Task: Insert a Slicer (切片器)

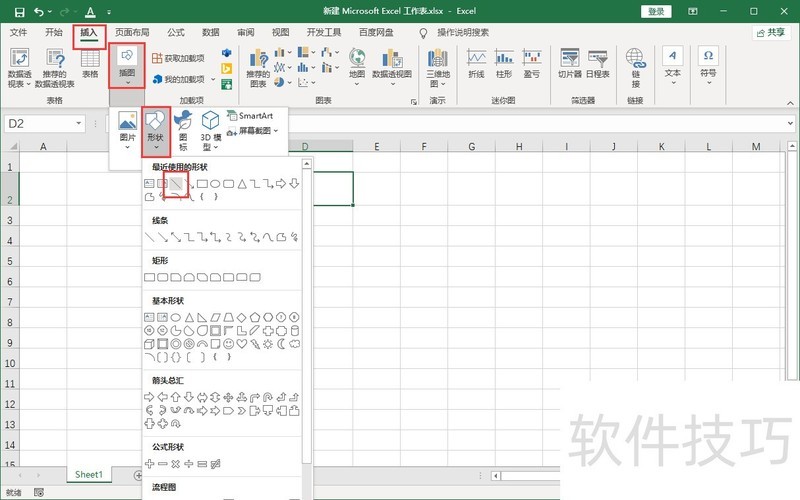Action: pyautogui.click(x=569, y=64)
